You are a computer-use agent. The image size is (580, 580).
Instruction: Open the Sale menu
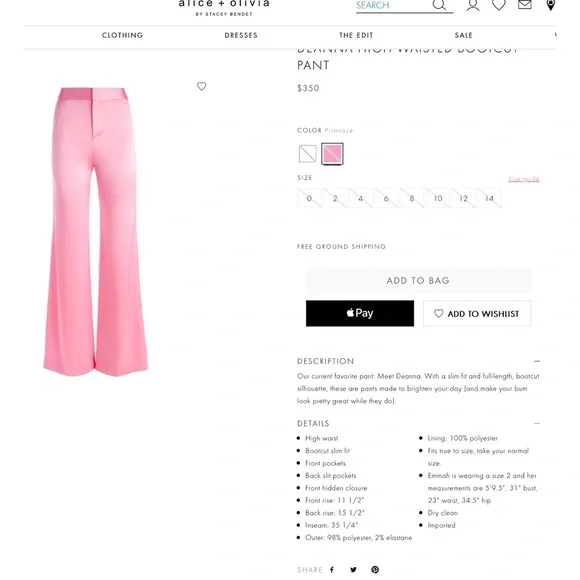point(463,35)
